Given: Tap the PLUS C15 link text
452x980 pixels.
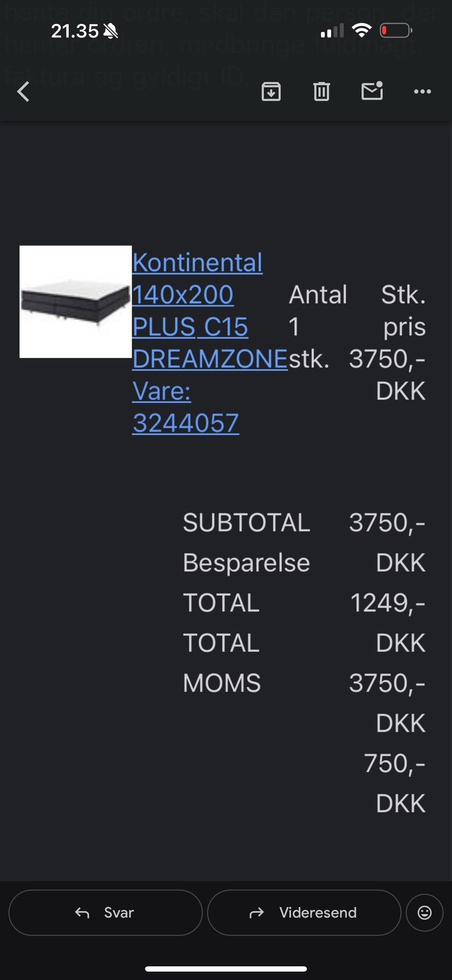Looking at the screenshot, I should (190, 327).
